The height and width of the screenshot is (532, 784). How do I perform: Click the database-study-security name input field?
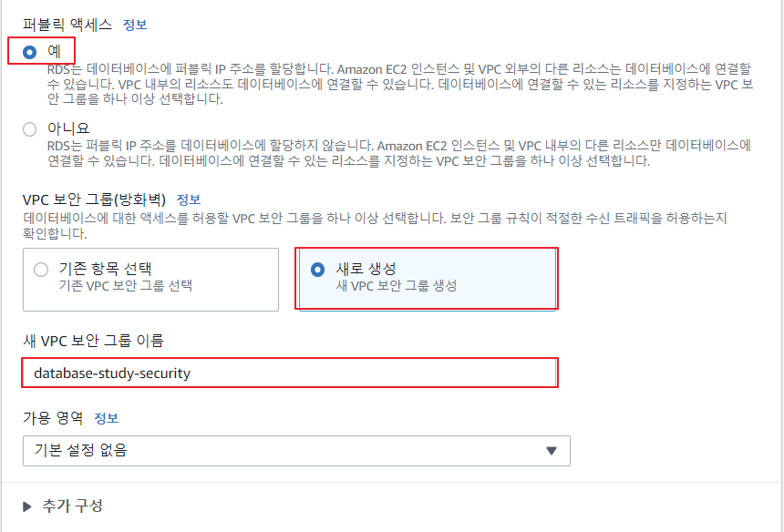click(289, 373)
